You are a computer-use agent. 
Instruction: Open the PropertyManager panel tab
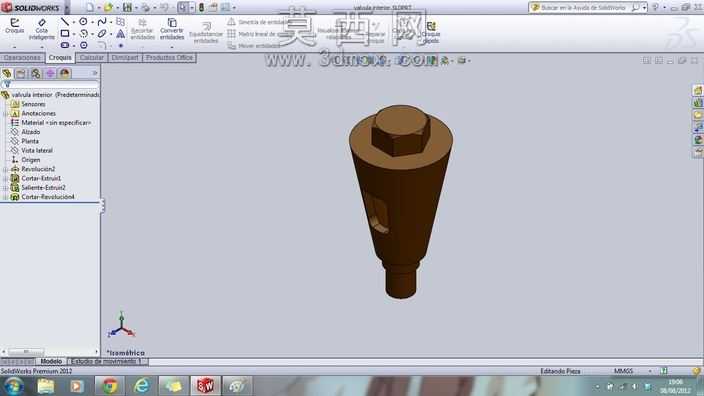(21, 73)
